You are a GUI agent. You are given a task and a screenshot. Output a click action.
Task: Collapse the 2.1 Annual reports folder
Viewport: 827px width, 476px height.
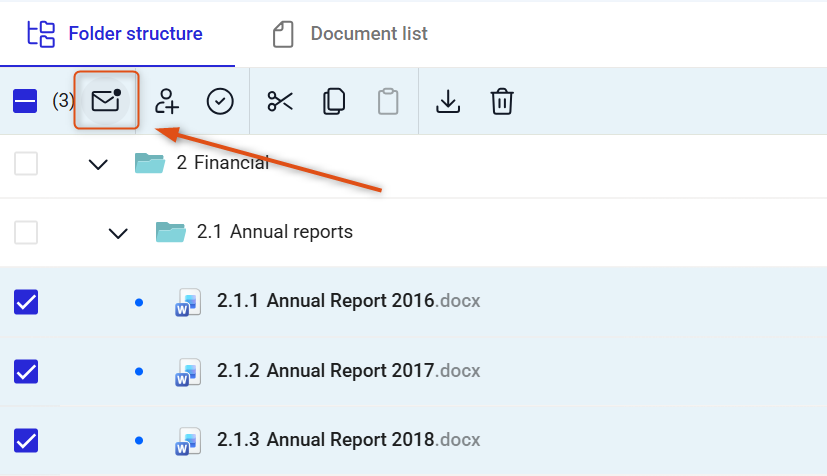pos(118,233)
